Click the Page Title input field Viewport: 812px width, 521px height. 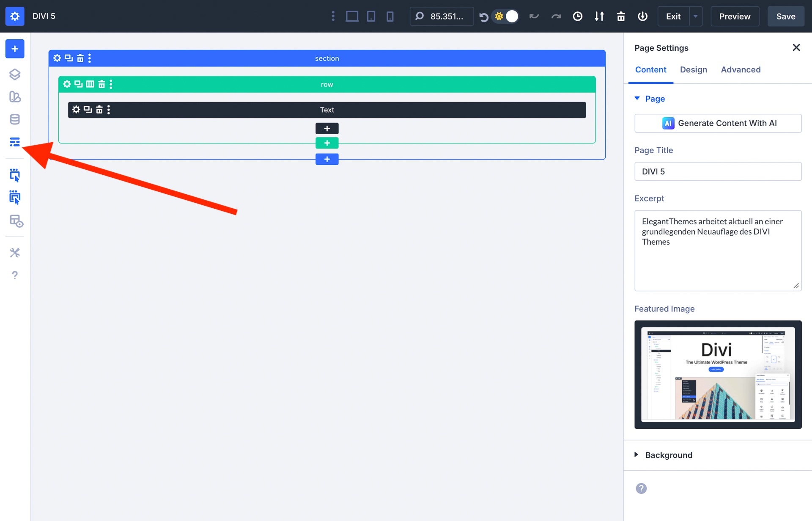(718, 171)
